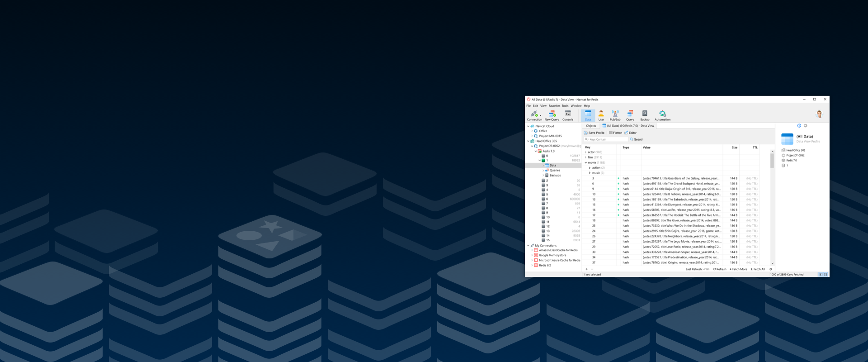Collapse the movie key group
The image size is (868, 362).
(x=586, y=163)
